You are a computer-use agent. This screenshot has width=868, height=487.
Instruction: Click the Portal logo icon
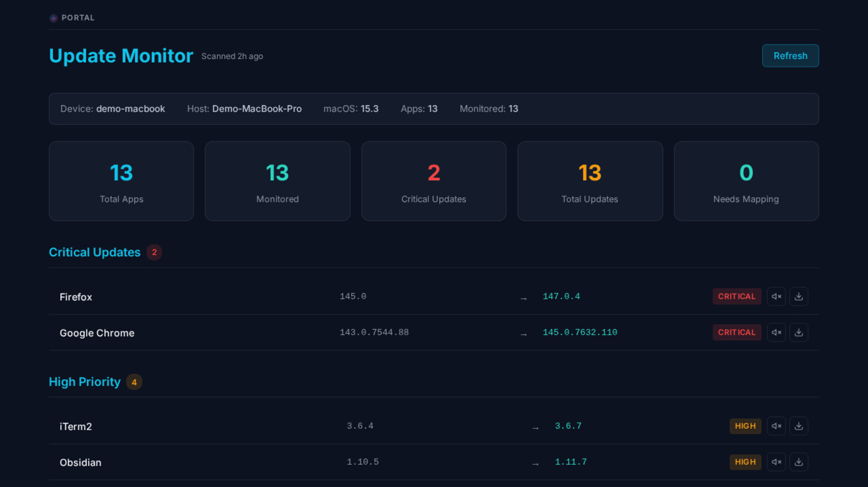pyautogui.click(x=53, y=17)
